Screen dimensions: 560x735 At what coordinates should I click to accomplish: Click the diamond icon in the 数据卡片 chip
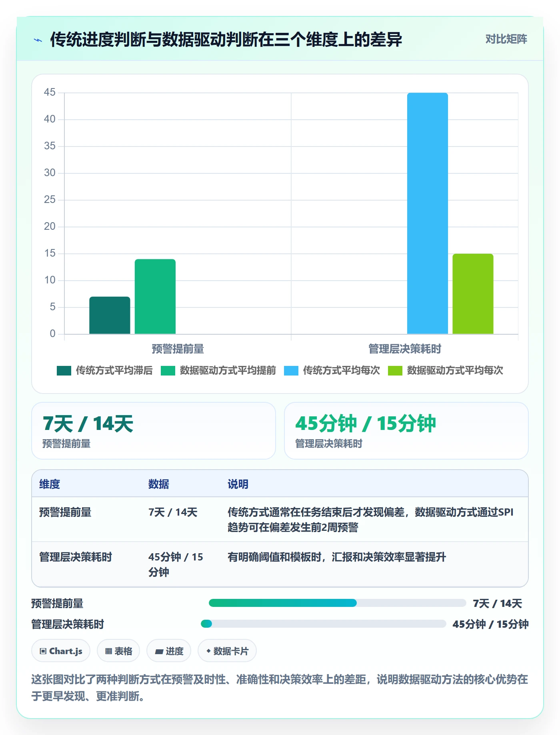(208, 651)
